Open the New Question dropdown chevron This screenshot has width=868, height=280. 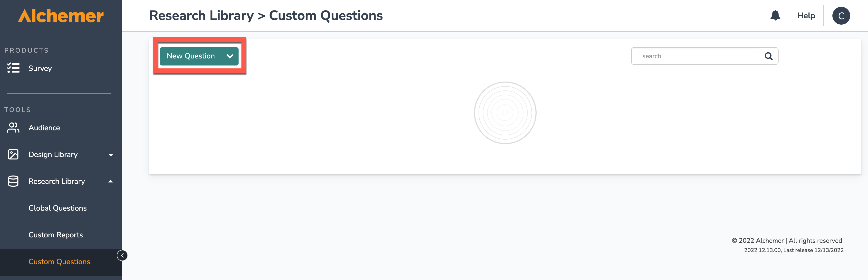(230, 56)
